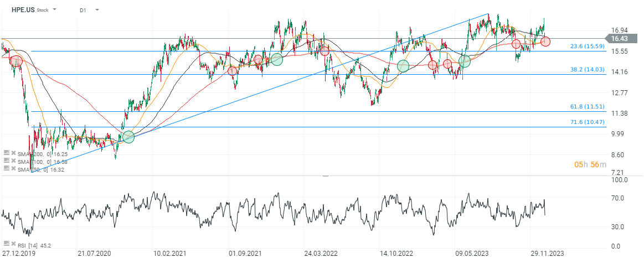Click the 38.2 (14.03) Fibonacci label
This screenshot has height=263, width=644.
point(588,70)
